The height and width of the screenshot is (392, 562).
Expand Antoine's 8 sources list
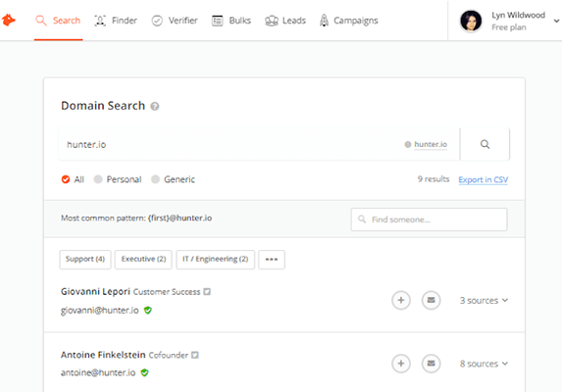[x=484, y=364]
